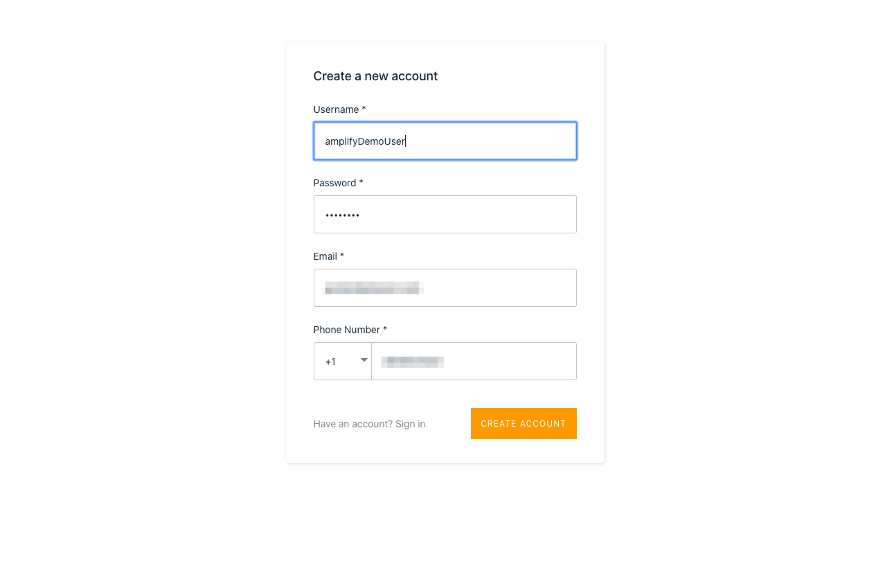Click the blurred email address text

click(374, 288)
